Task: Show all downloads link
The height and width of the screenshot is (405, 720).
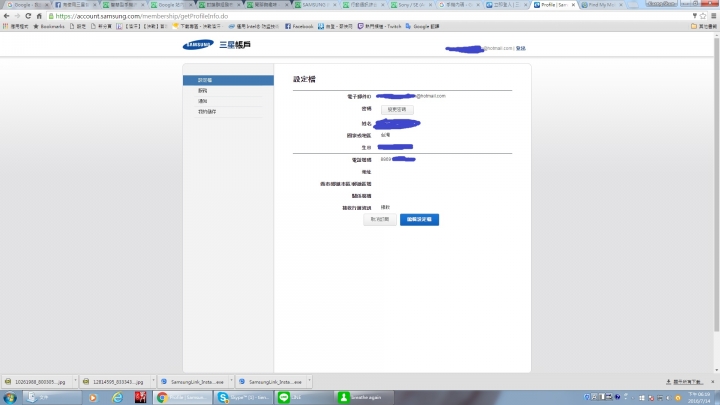Action: [684, 382]
